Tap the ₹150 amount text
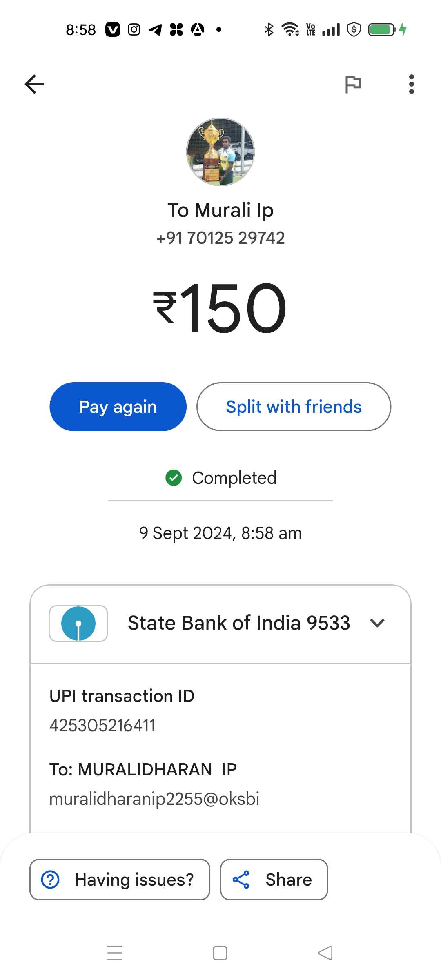Screen dimensions: 441x980 tap(220, 308)
